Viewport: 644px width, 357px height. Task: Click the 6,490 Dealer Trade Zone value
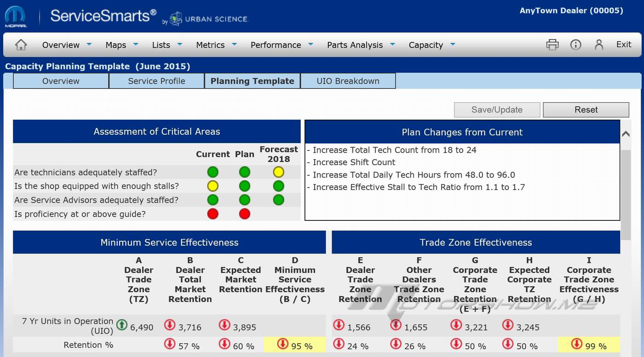(x=142, y=328)
